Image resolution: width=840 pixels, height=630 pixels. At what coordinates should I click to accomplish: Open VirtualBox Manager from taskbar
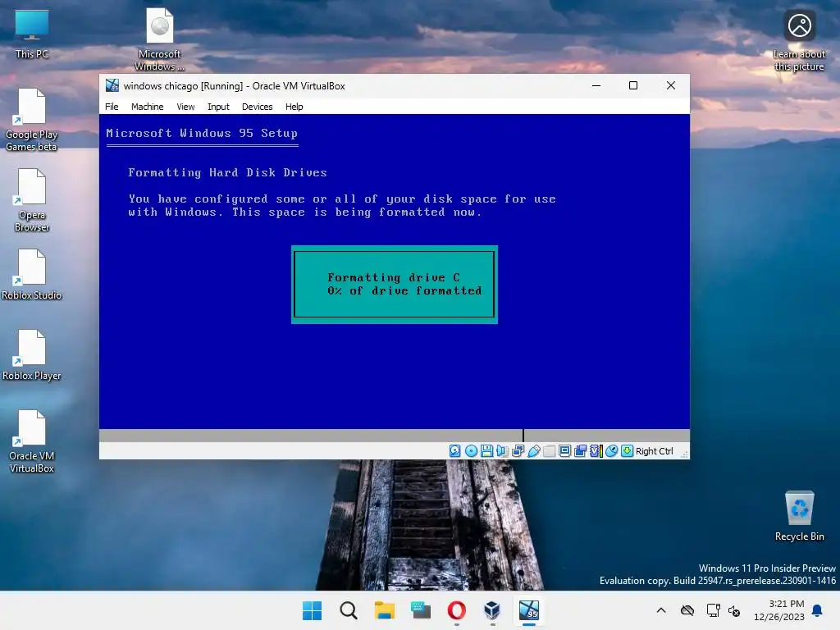click(x=492, y=610)
